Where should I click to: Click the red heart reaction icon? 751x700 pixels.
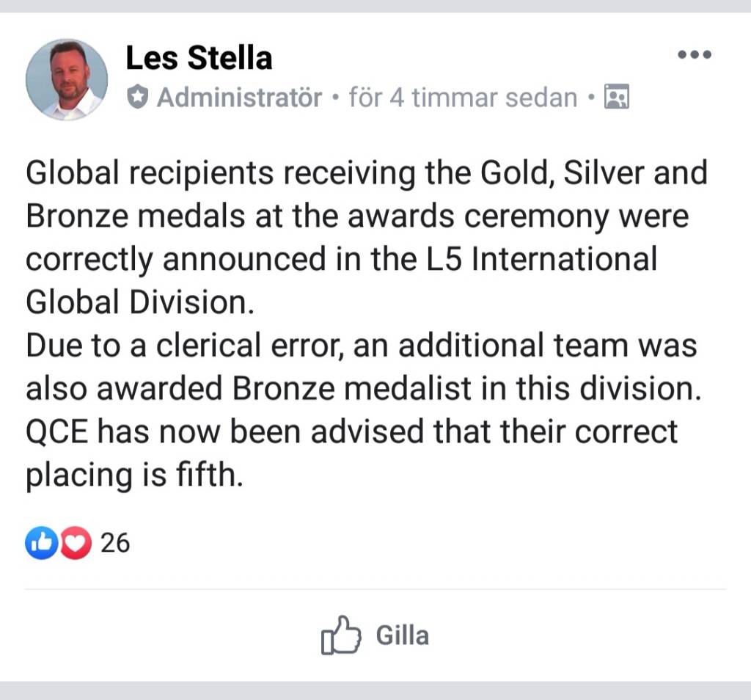click(76, 543)
